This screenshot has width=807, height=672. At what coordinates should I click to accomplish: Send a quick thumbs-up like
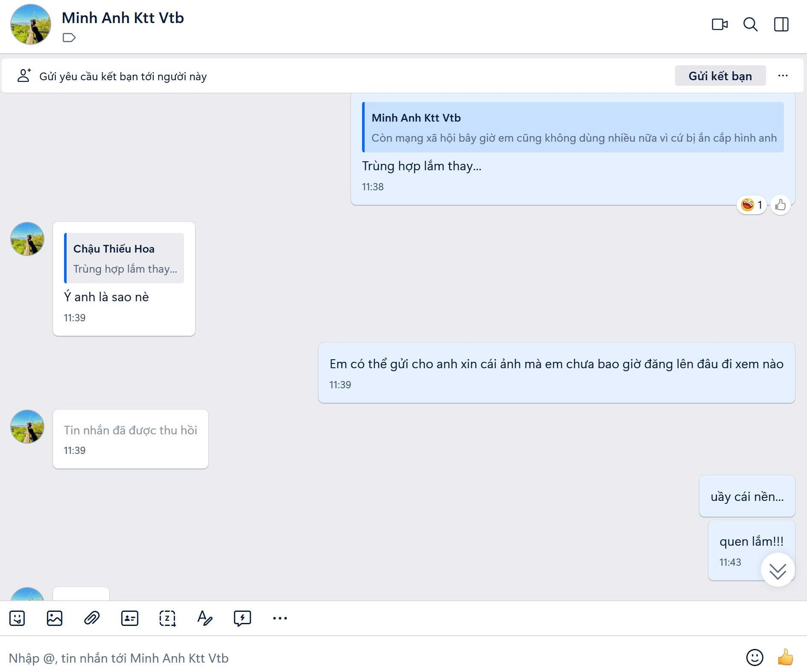(x=785, y=657)
